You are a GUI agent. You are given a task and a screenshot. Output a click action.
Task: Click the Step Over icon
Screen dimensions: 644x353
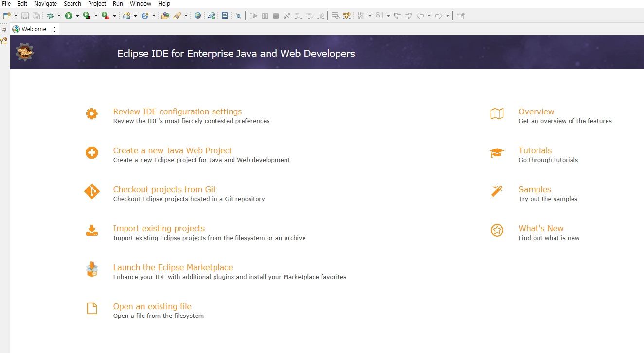click(309, 16)
